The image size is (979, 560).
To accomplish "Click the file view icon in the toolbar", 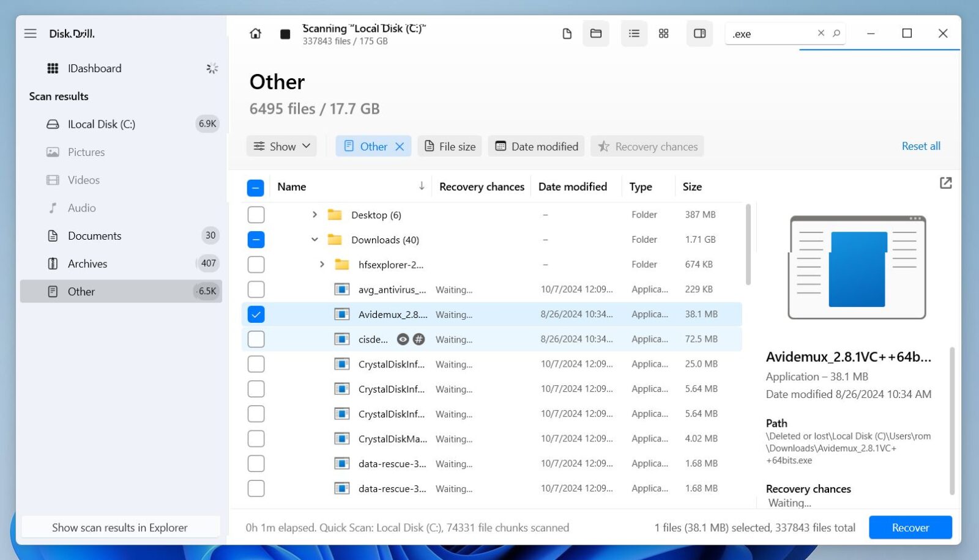I will click(x=566, y=34).
